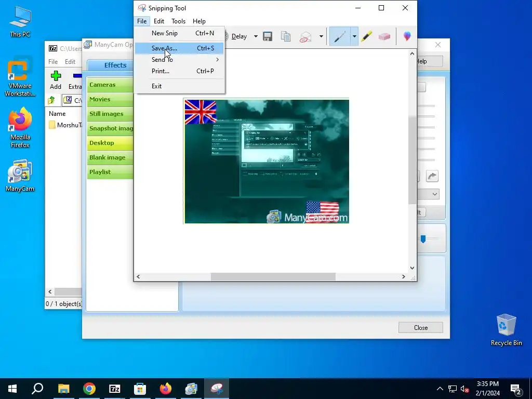Open the 7-Zip File menu
The width and height of the screenshot is (532, 399).
pyautogui.click(x=53, y=62)
